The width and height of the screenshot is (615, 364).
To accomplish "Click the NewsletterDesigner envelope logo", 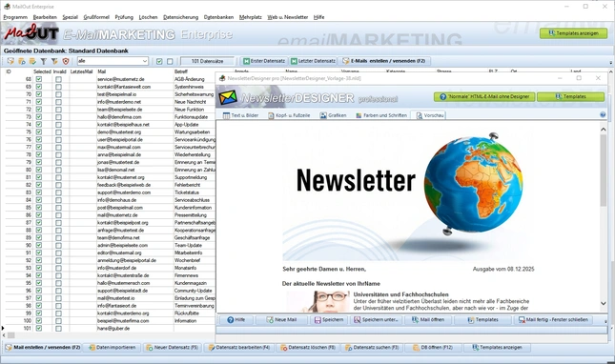I will pos(228,97).
